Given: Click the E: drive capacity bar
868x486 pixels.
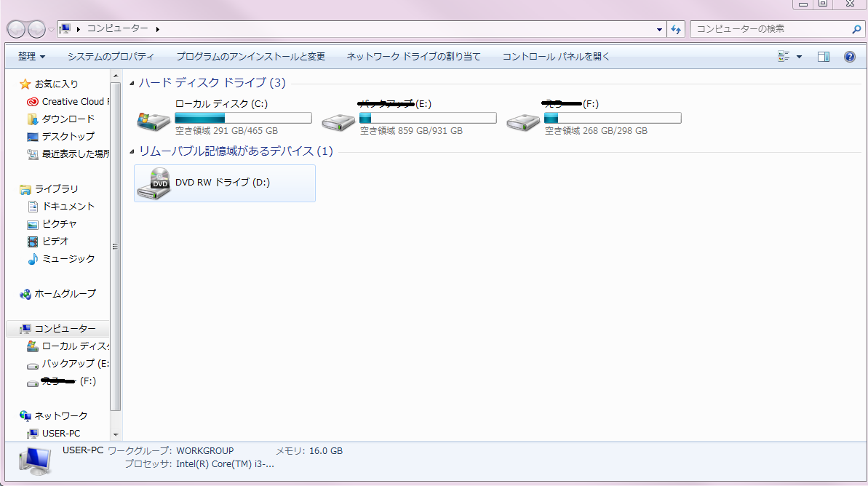Looking at the screenshot, I should click(428, 118).
